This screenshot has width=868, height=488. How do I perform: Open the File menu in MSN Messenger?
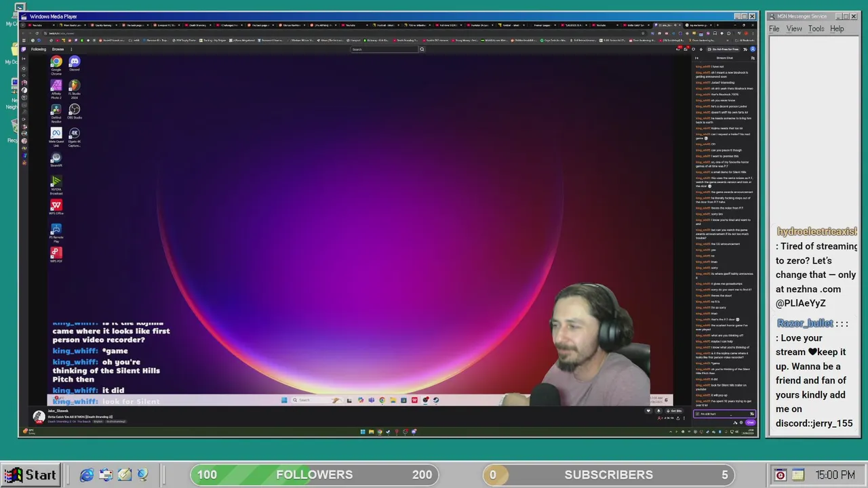click(774, 28)
